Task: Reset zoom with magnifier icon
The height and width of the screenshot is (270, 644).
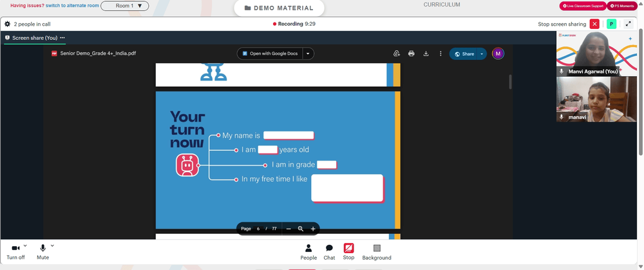Action: [301, 229]
